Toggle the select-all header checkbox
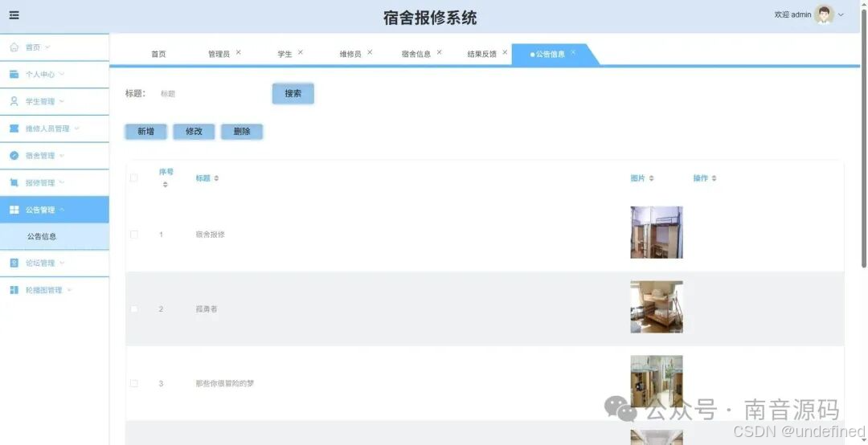This screenshot has height=445, width=868. click(133, 178)
